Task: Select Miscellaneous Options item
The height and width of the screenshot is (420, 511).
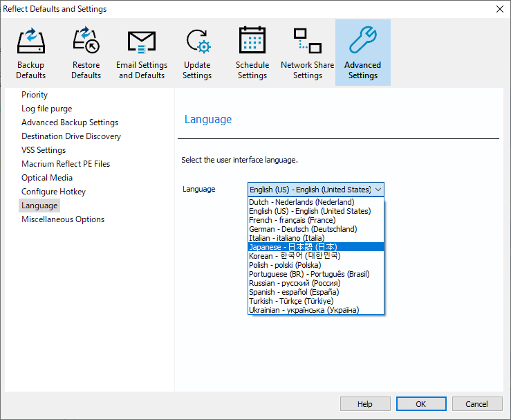Action: (x=63, y=219)
